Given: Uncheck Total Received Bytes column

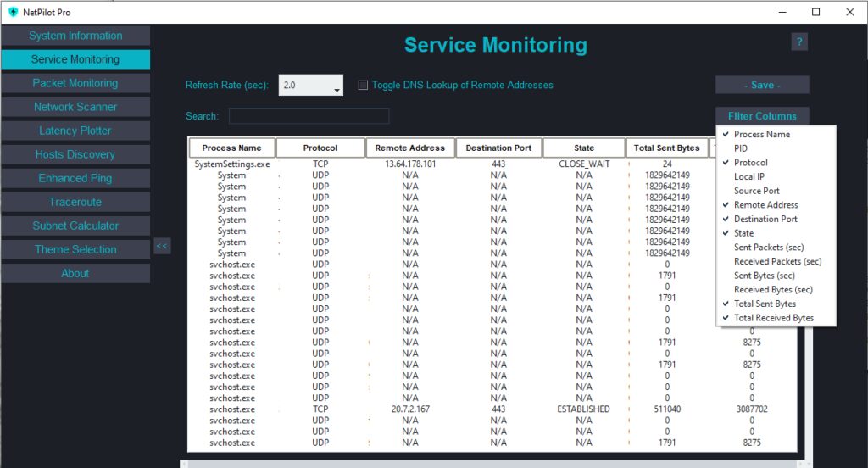Looking at the screenshot, I should tap(776, 318).
